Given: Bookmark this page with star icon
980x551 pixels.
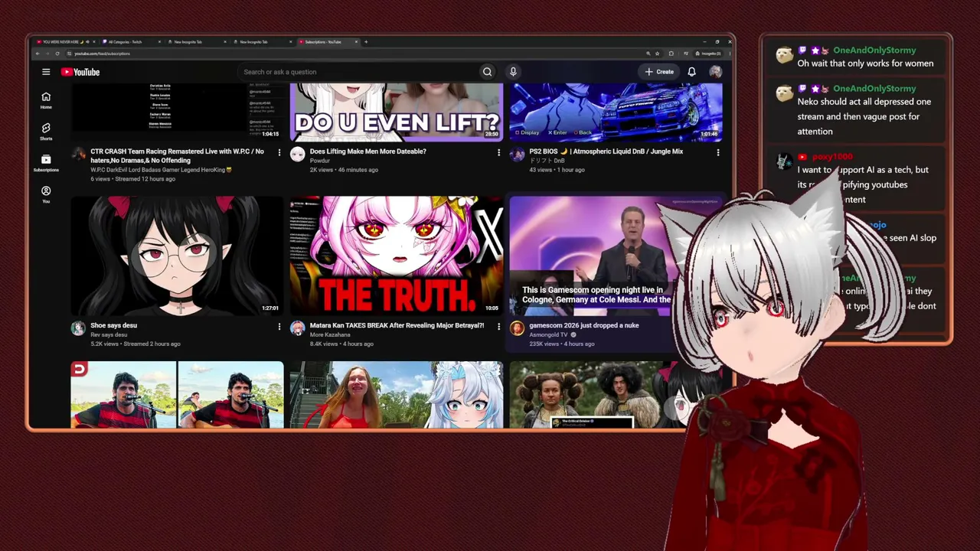Looking at the screenshot, I should tap(658, 54).
